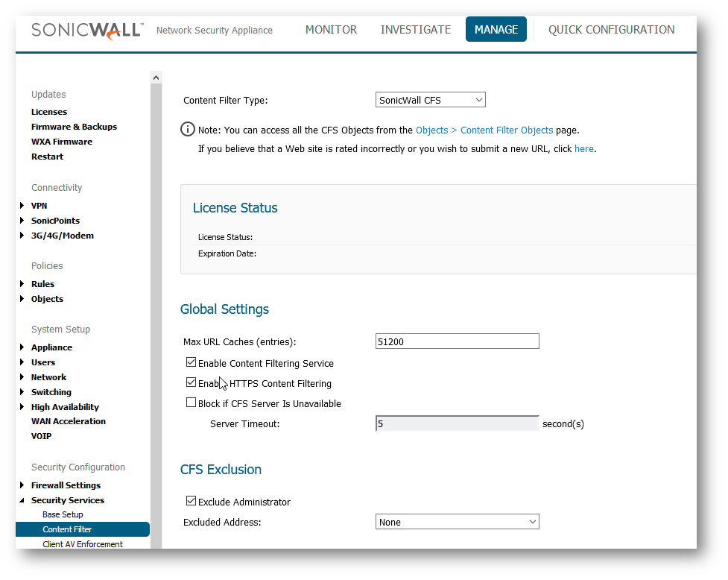Expand the High Availability item
Screen dimensions: 728x580
click(22, 407)
